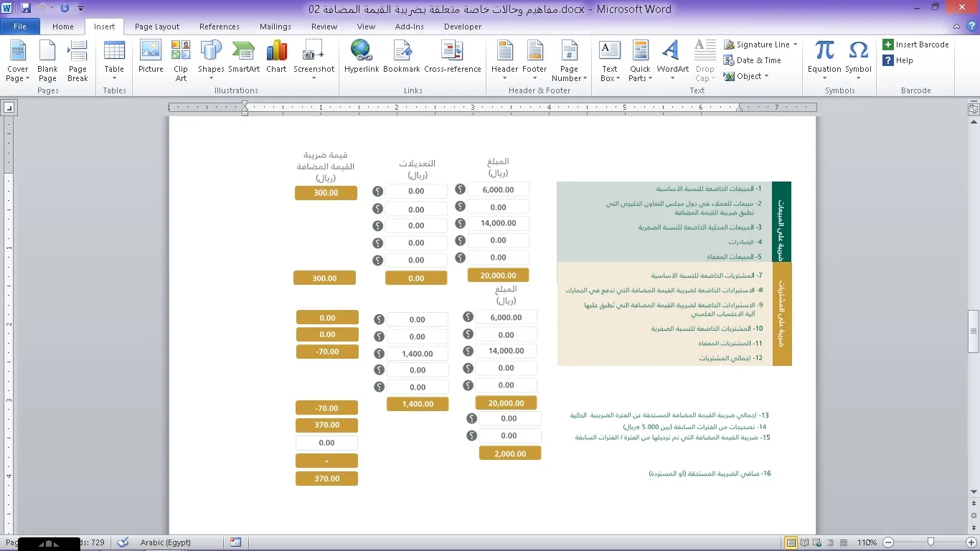Viewport: 980px width, 551px height.
Task: Switch to Draft view
Action: click(843, 542)
